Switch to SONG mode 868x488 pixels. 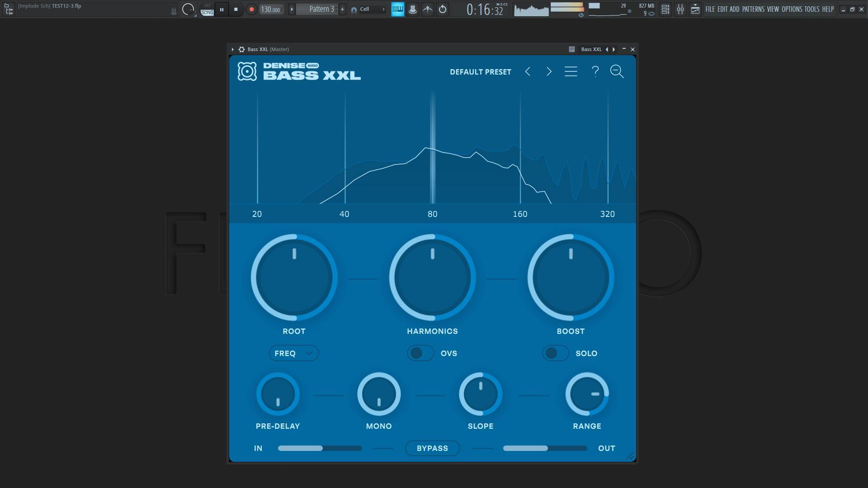coord(208,13)
